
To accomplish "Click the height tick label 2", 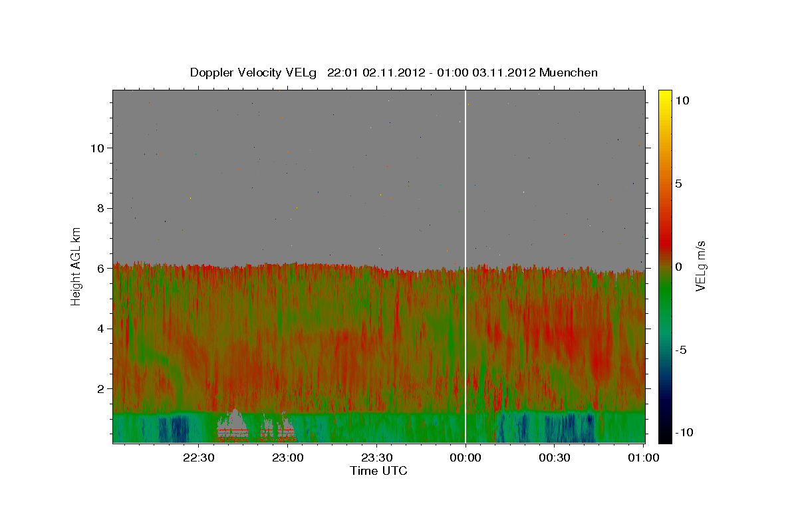I will click(100, 388).
